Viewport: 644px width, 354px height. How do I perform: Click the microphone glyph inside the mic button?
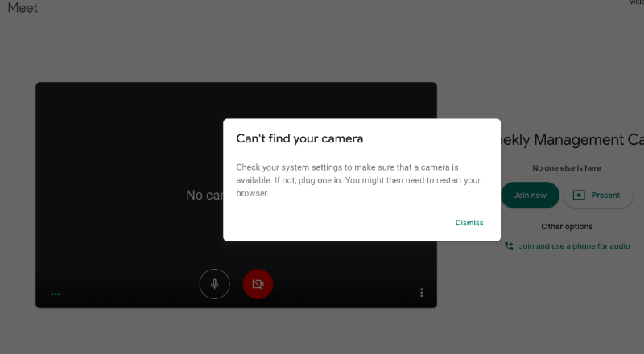pos(215,284)
